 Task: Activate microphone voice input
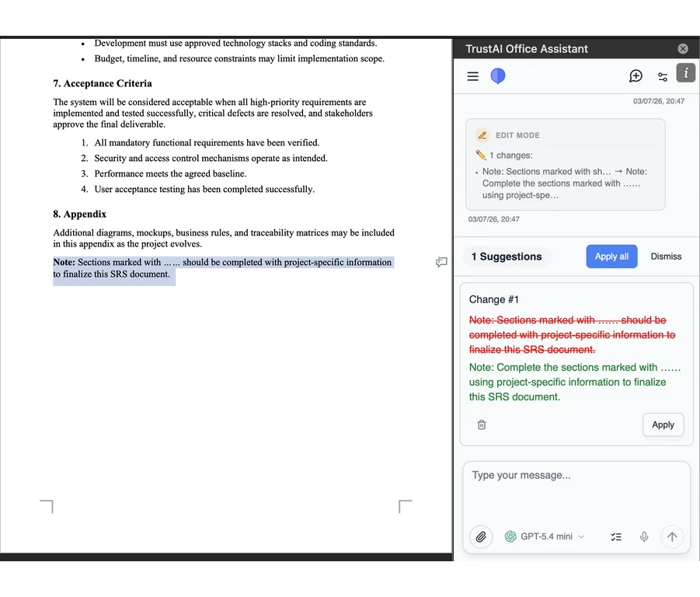click(644, 536)
